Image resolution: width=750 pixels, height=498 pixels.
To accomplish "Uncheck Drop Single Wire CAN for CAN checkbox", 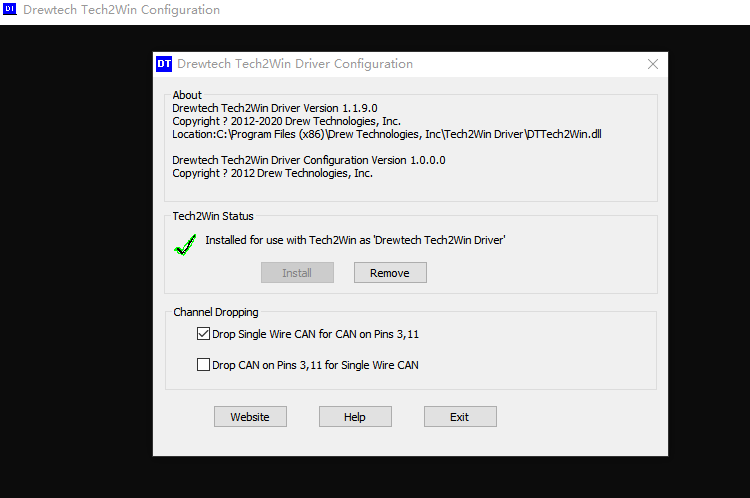I will (x=204, y=334).
